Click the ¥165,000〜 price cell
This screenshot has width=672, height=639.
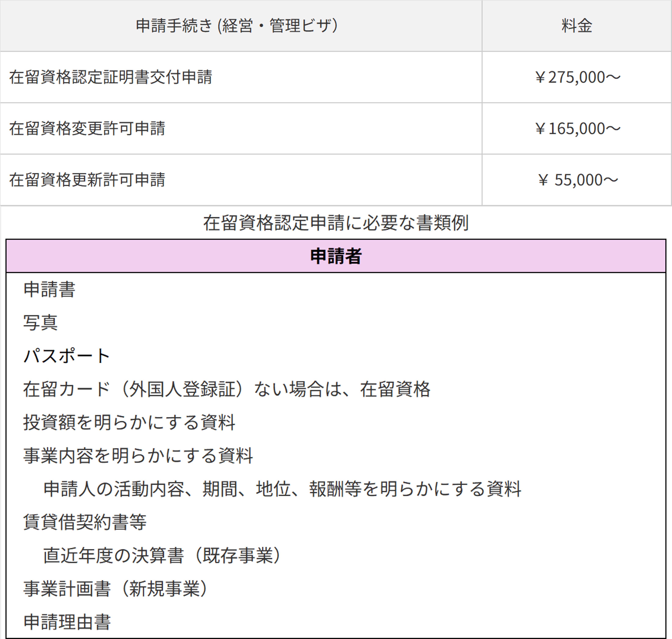tap(577, 129)
